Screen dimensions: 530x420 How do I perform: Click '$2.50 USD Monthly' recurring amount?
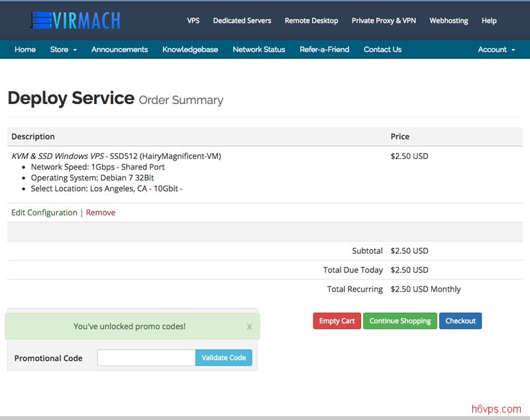(425, 289)
